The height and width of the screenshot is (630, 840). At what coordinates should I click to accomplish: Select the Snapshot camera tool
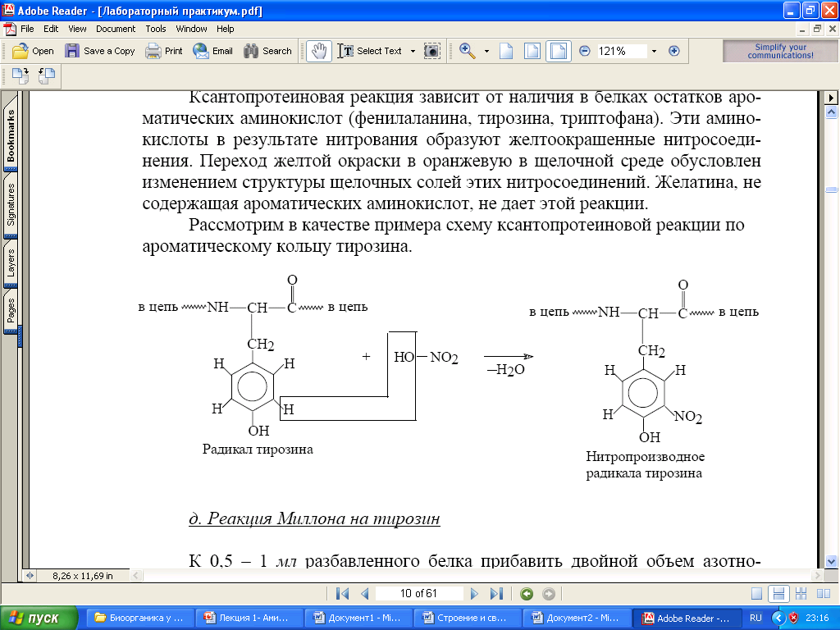click(431, 51)
